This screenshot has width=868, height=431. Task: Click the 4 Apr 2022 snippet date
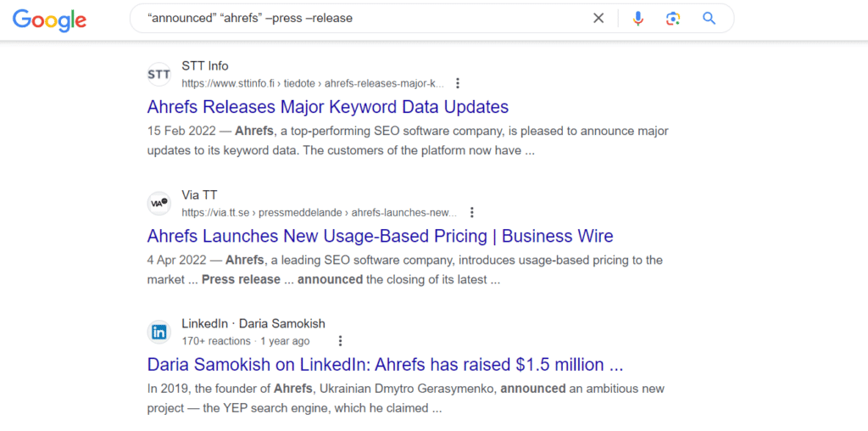pyautogui.click(x=176, y=260)
